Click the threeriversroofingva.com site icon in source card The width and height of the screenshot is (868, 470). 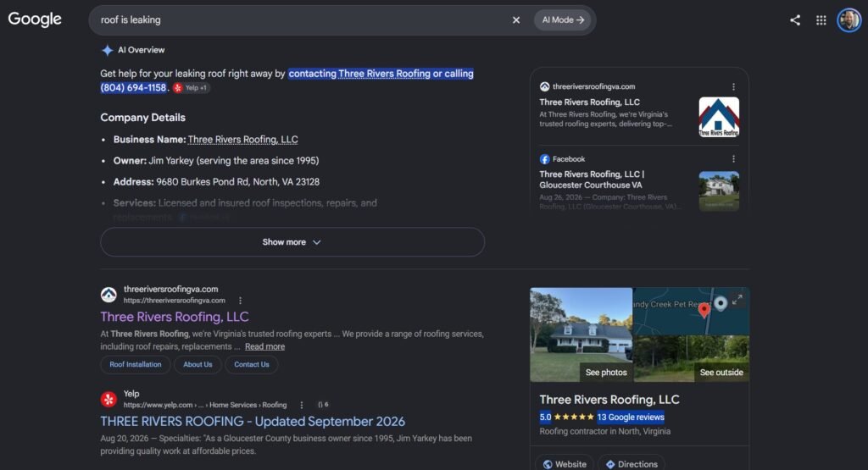click(x=545, y=87)
